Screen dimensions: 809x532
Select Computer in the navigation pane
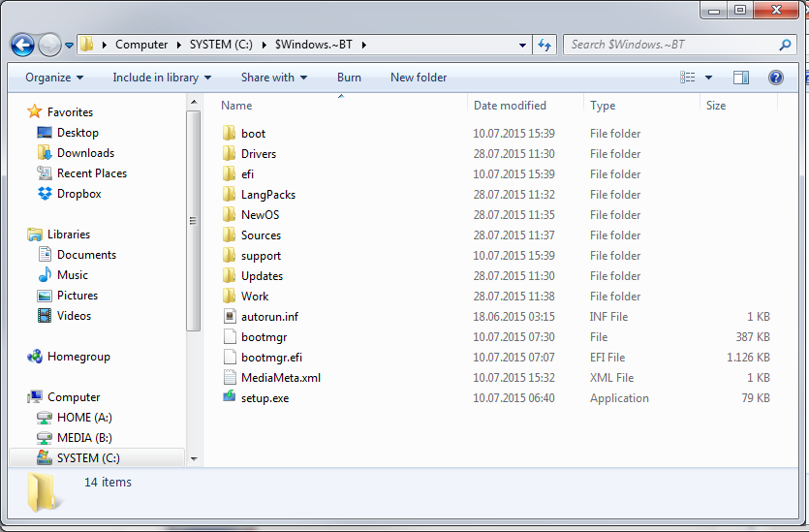74,397
